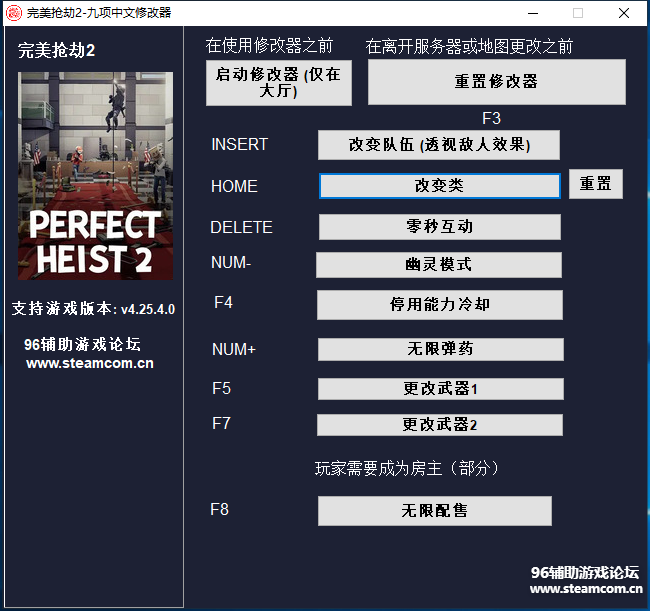Screen dimensions: 650x611
Task: Click bottom-right www.steamcom.cn watermark link
Action: [586, 589]
